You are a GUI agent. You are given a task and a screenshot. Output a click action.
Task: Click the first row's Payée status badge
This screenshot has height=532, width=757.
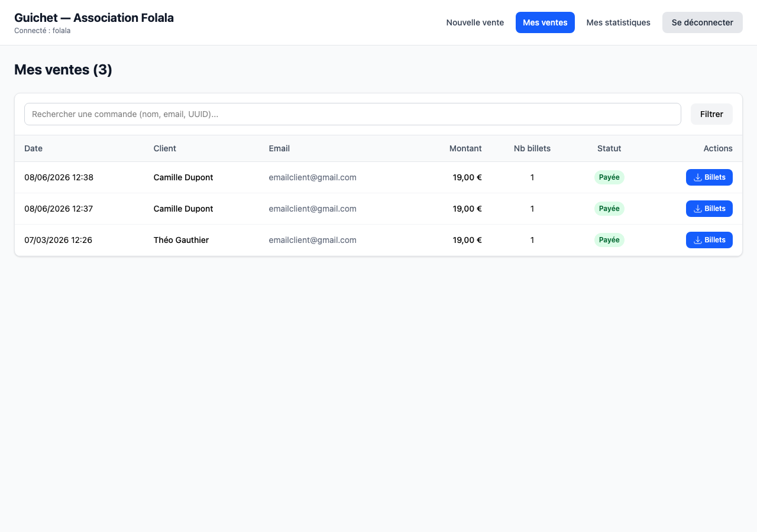(609, 177)
